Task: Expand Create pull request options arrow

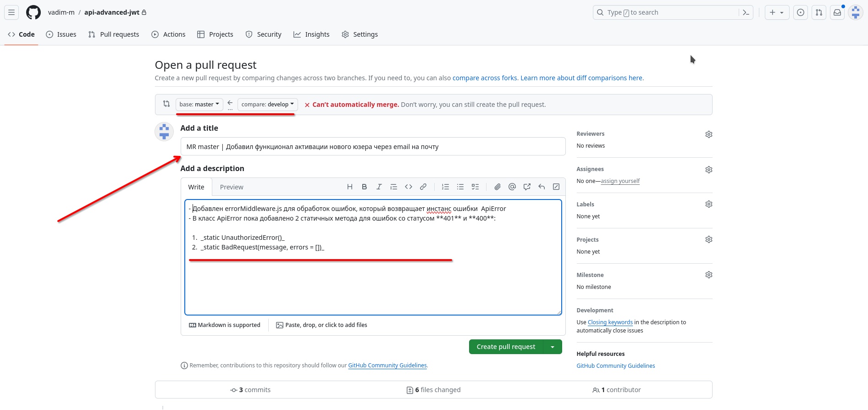Action: point(553,347)
